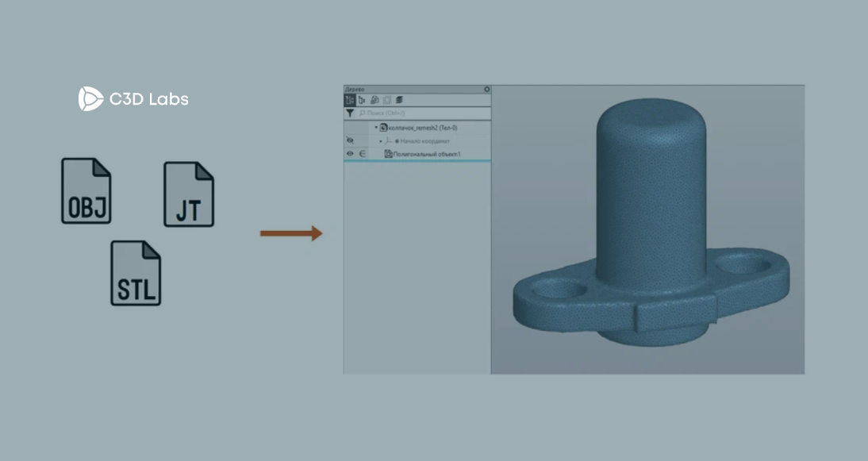Select the model tree structure view icon

[350, 100]
